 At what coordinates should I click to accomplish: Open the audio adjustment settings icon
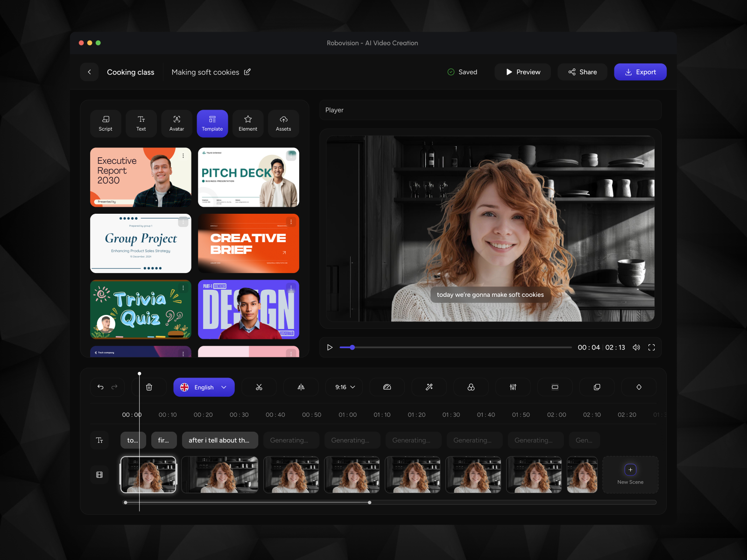513,387
